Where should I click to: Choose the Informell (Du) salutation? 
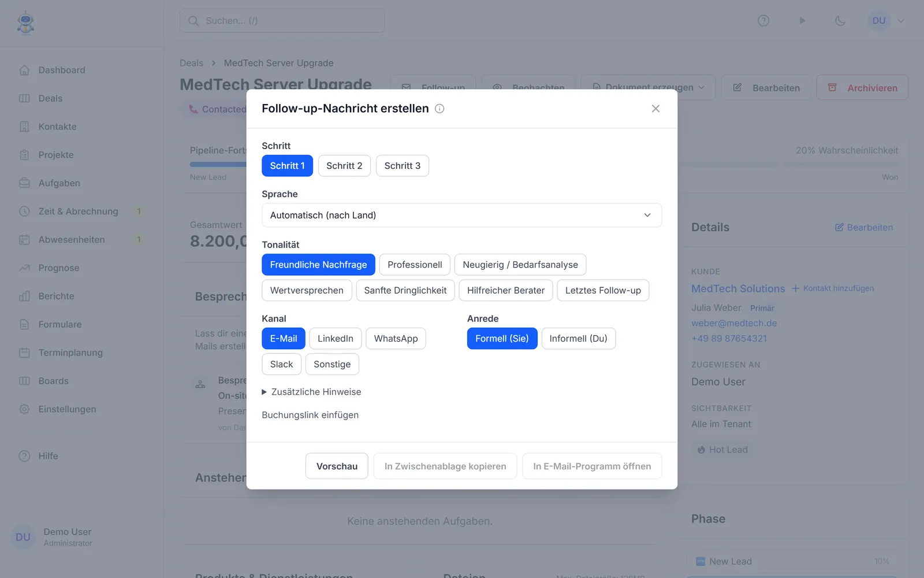click(578, 339)
